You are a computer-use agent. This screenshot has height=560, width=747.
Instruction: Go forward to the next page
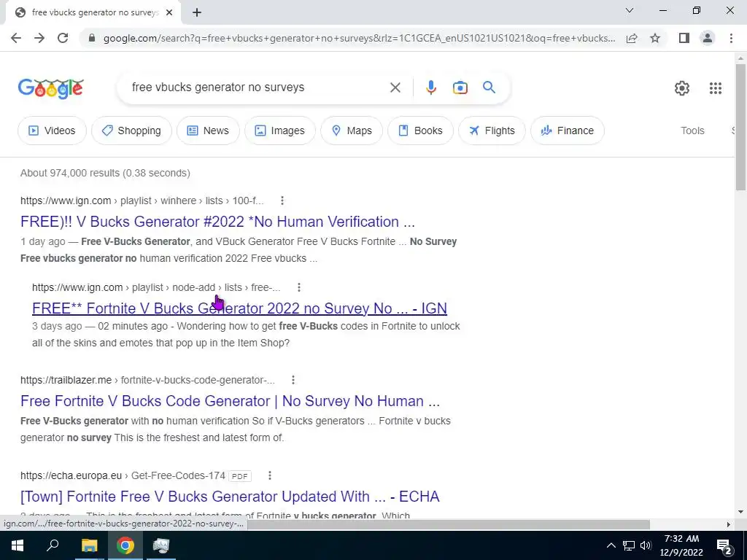click(39, 38)
